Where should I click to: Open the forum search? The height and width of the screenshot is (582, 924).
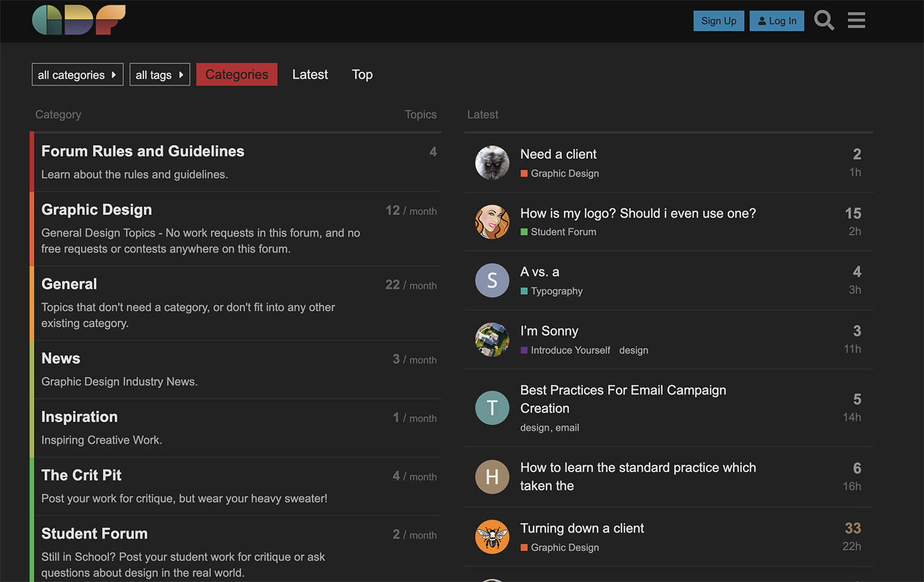pyautogui.click(x=824, y=20)
